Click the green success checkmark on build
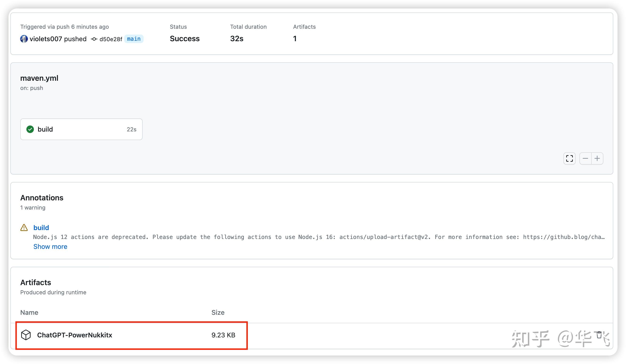The height and width of the screenshot is (364, 626). pos(30,129)
